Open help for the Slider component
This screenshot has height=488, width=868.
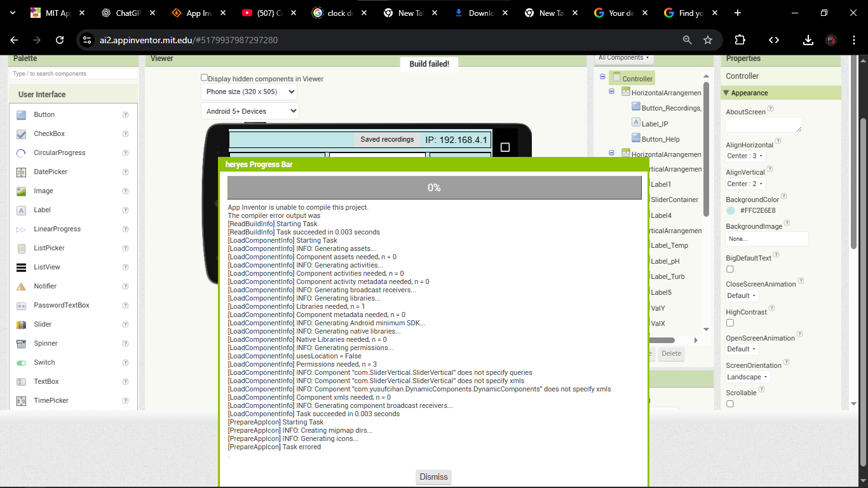[x=125, y=325]
